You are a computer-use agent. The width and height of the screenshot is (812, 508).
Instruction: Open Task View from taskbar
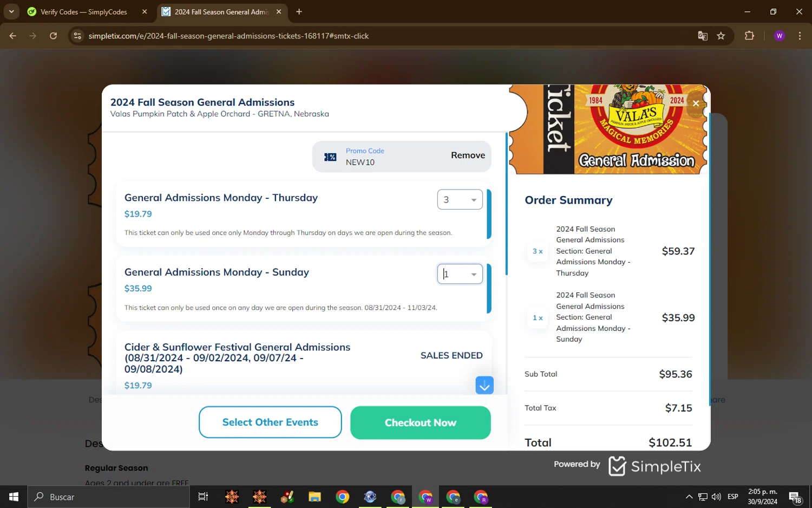tap(204, 497)
